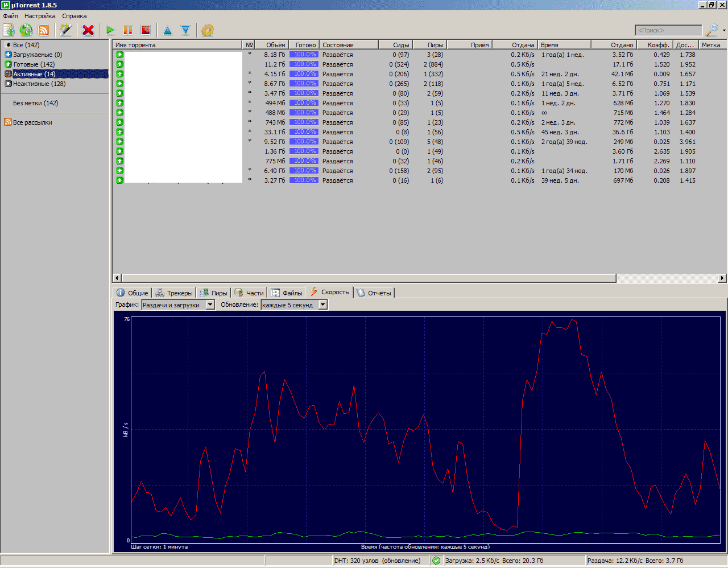This screenshot has height=568, width=728.
Task: Sort by Готово column header
Action: pyautogui.click(x=304, y=45)
